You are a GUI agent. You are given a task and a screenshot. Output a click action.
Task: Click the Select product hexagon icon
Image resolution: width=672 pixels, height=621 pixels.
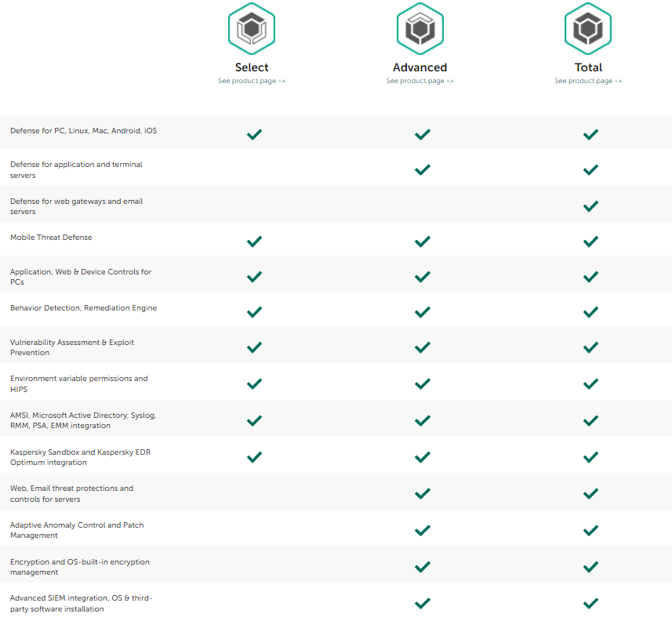coord(252,28)
